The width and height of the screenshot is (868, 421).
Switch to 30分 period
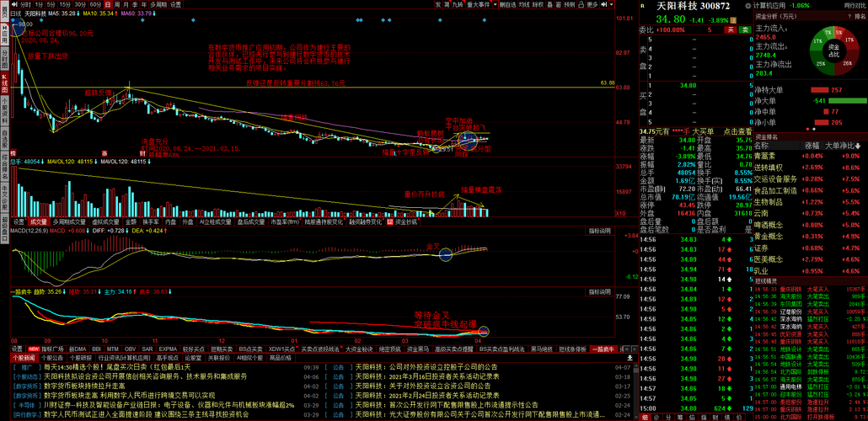pos(80,4)
